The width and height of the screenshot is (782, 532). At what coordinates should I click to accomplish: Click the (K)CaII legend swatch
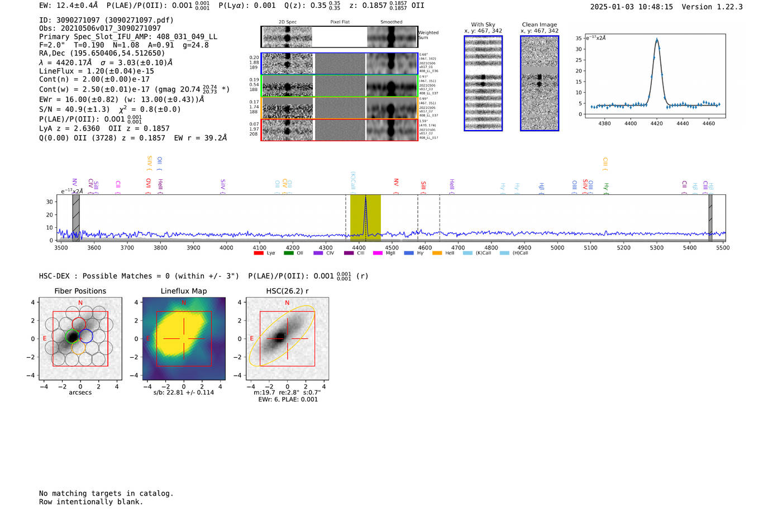(x=468, y=253)
